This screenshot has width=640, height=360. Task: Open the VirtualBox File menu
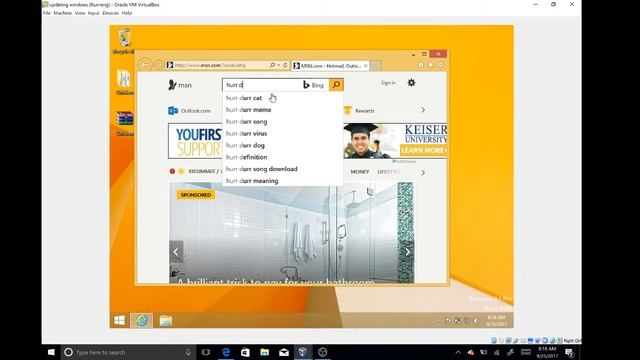(47, 13)
